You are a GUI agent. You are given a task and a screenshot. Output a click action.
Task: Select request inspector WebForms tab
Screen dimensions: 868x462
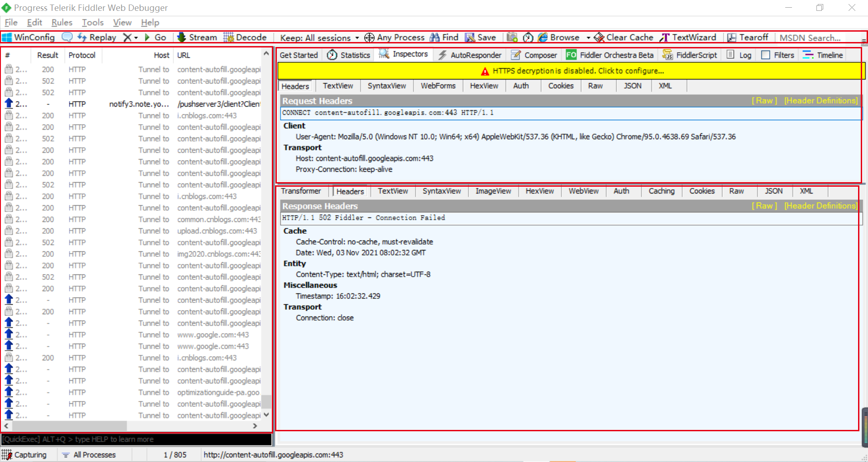pos(438,86)
